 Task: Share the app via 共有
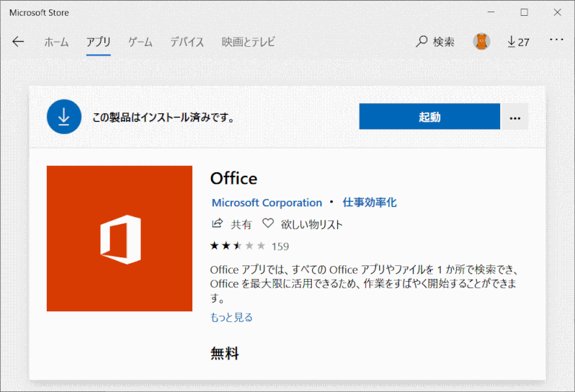click(x=232, y=224)
